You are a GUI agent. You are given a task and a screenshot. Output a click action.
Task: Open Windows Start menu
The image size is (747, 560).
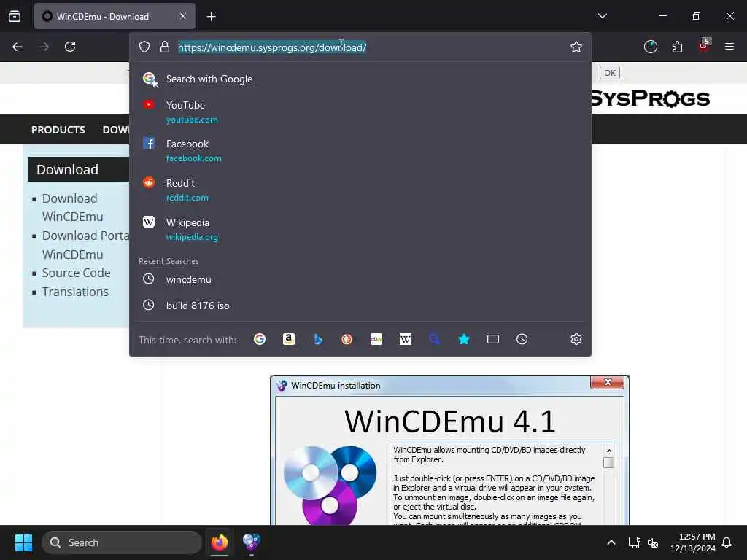(x=23, y=542)
